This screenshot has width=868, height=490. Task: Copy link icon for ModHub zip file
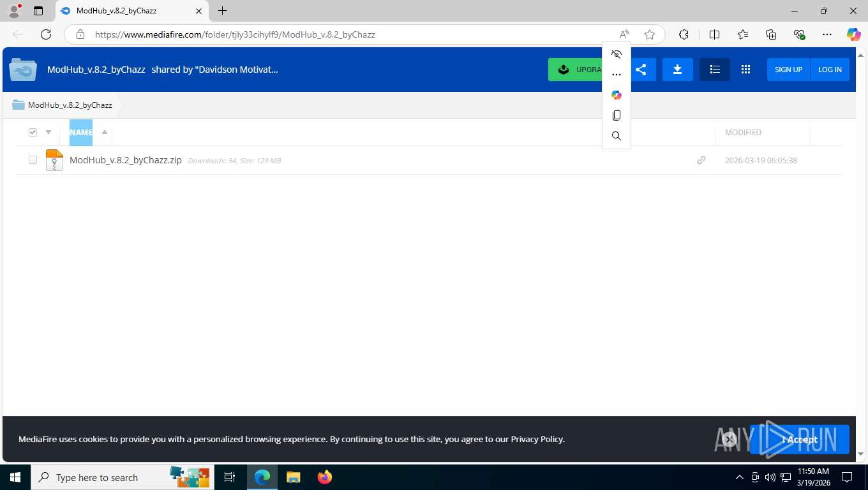tap(701, 160)
